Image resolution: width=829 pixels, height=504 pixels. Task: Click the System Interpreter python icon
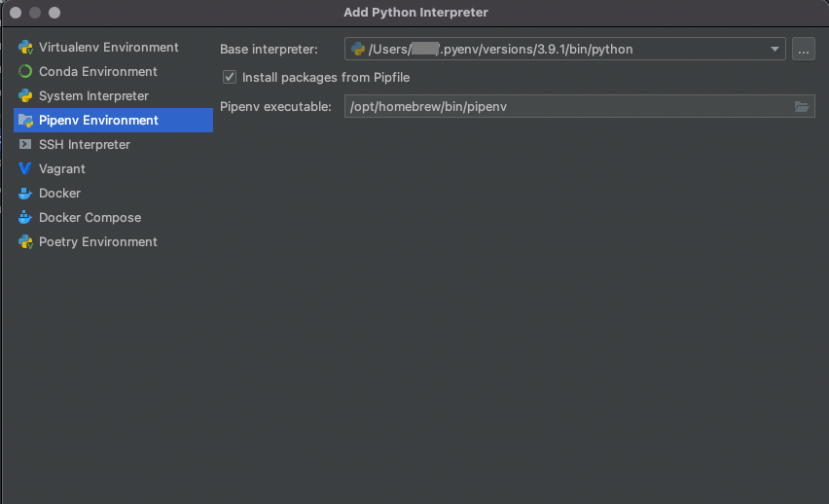[25, 95]
